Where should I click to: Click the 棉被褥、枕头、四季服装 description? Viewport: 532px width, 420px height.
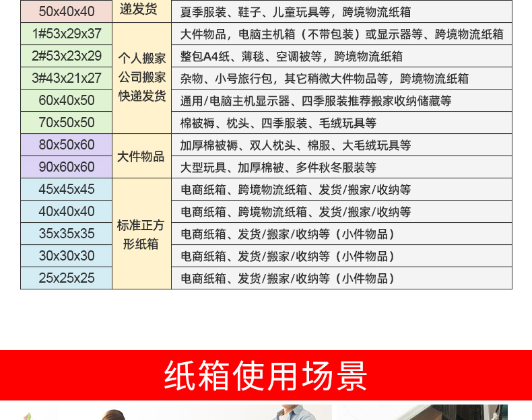[x=277, y=123]
